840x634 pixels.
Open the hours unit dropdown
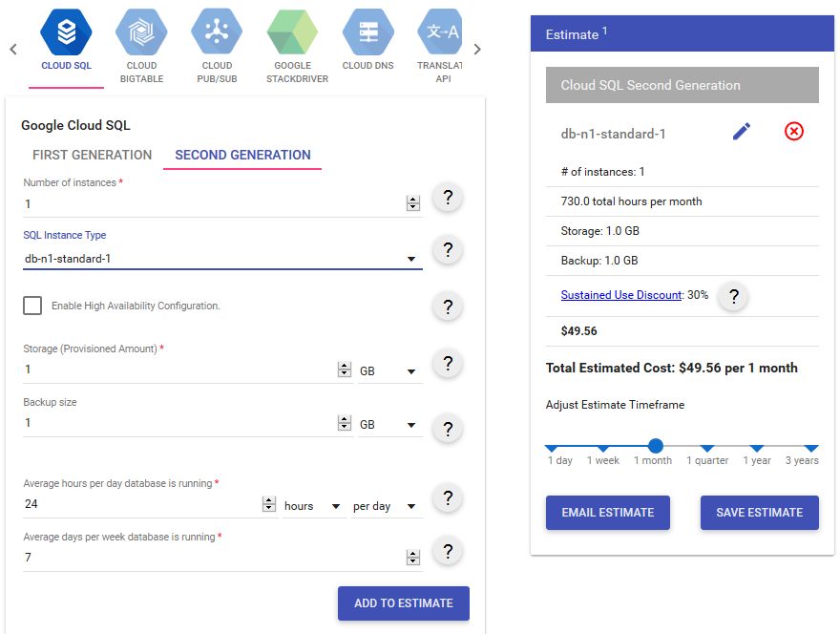coord(313,506)
